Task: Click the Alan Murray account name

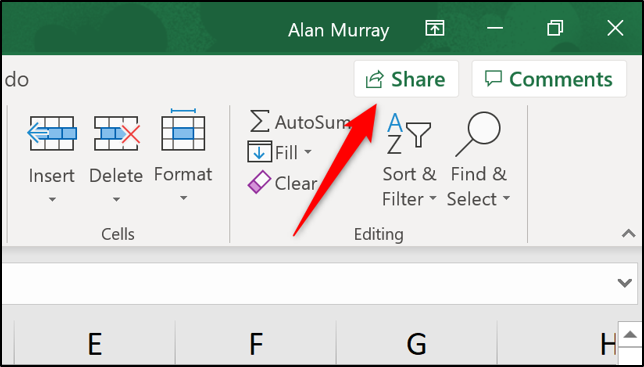Action: tap(338, 30)
